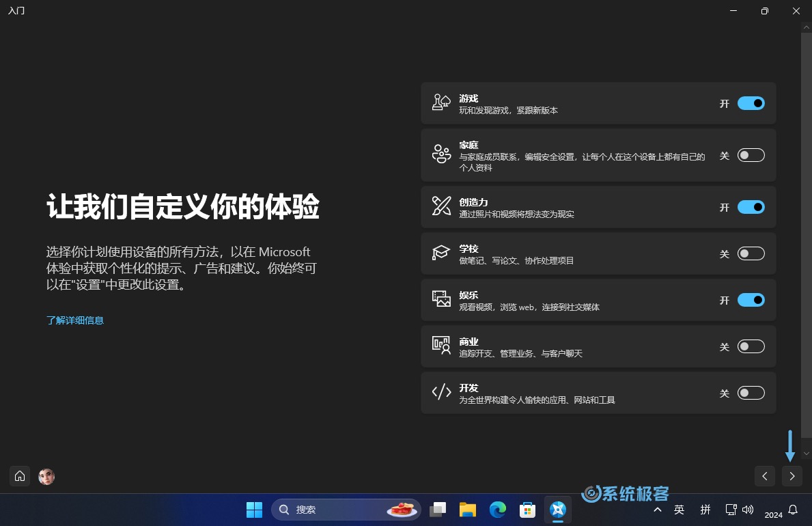Click the 开发 (Development) code icon
The height and width of the screenshot is (526, 812).
440,392
